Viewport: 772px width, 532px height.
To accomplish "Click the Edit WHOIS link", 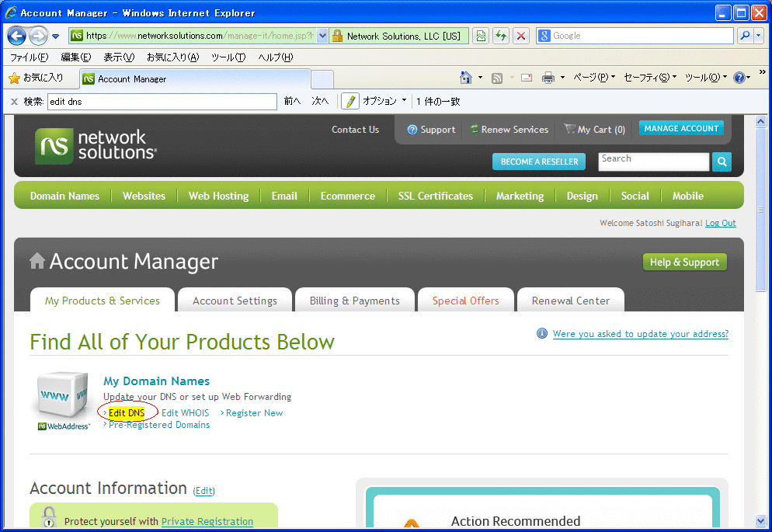I will [x=185, y=413].
